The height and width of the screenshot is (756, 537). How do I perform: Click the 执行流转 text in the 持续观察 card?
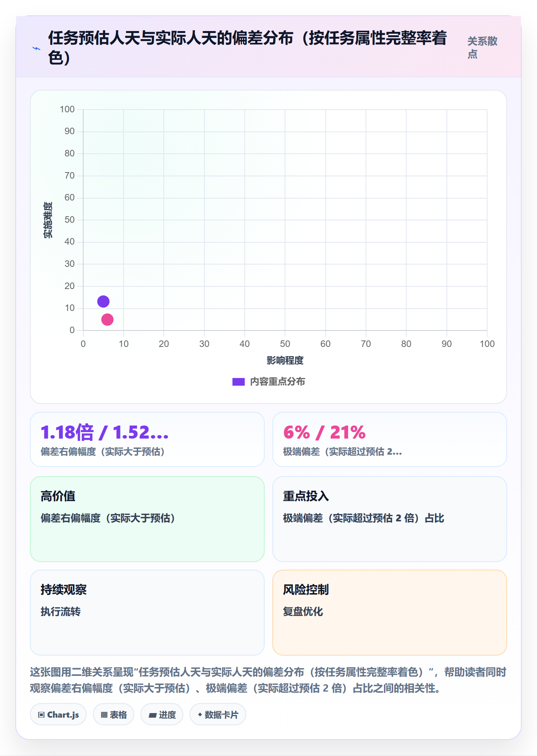61,611
